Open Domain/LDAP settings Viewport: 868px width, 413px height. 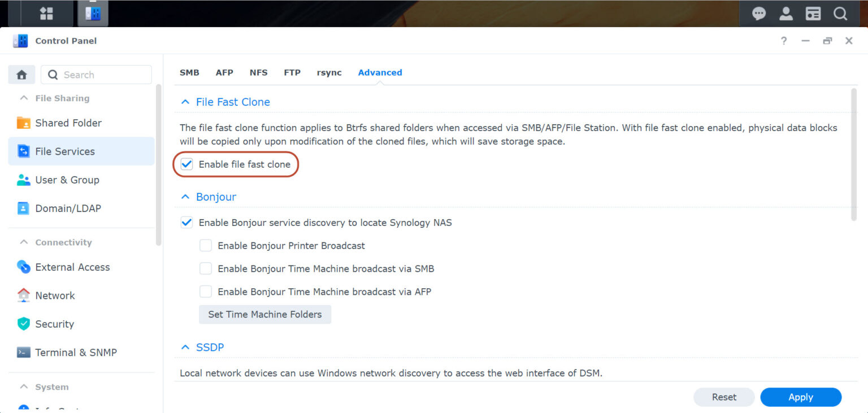[23, 208]
